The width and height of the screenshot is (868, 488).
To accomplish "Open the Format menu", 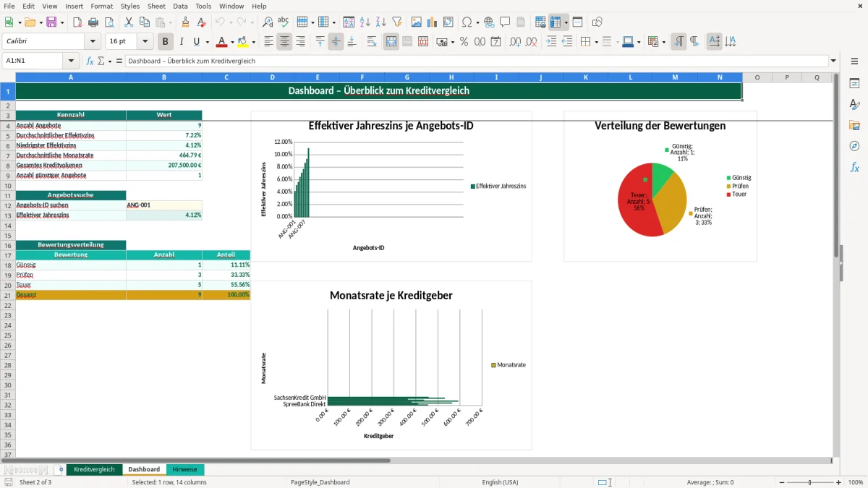I will 101,6.
